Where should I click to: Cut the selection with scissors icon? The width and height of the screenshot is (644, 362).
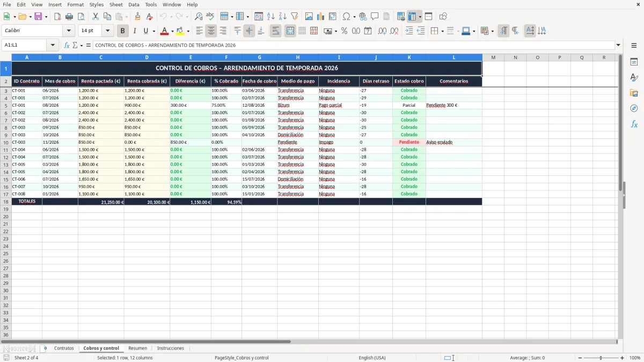click(x=96, y=17)
